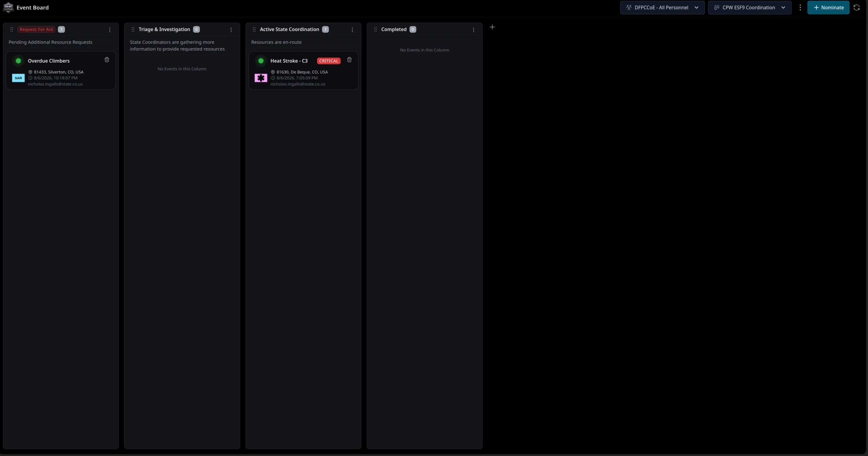Open the header three-dot options menu
This screenshot has height=456, width=868.
(x=800, y=7)
